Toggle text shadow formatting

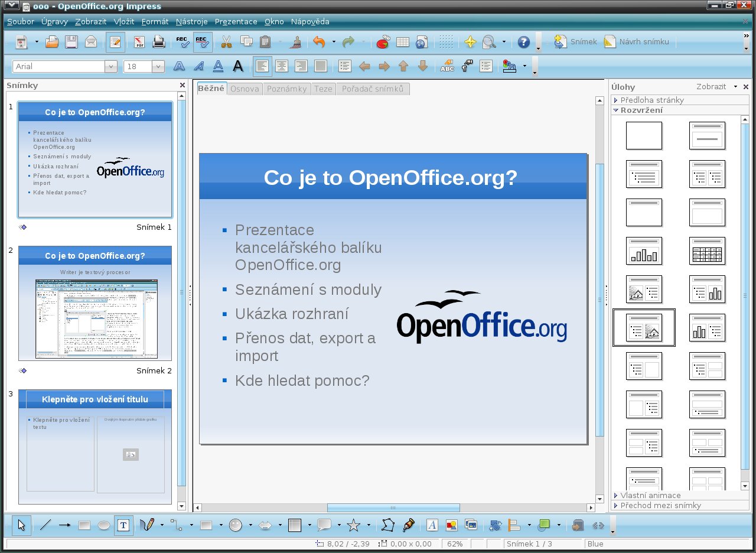tap(237, 66)
